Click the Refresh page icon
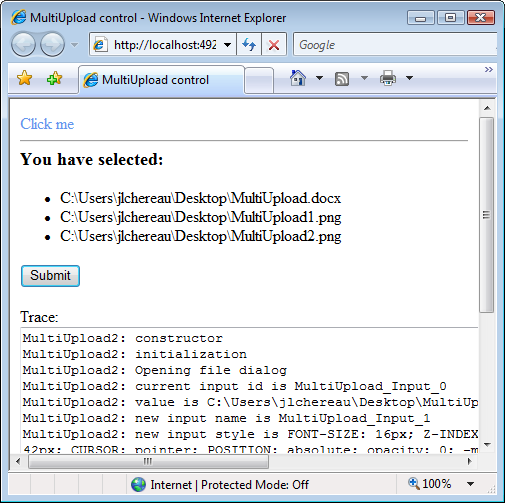505x503 pixels. coord(249,44)
